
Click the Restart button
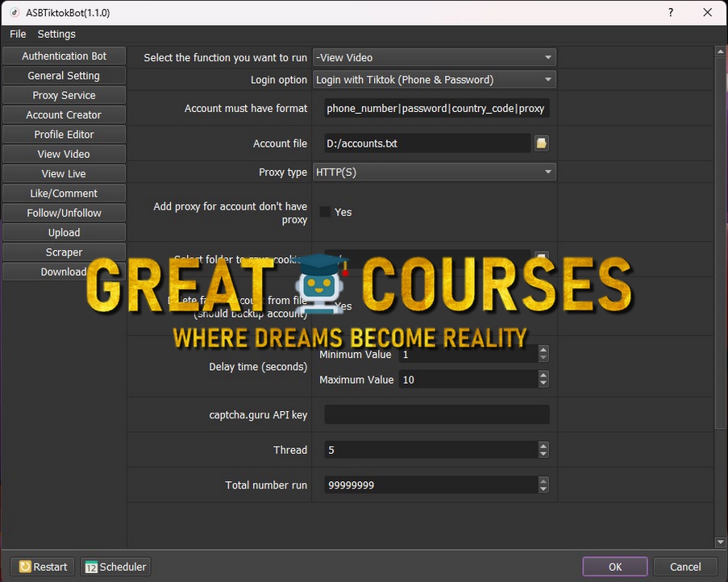point(42,567)
